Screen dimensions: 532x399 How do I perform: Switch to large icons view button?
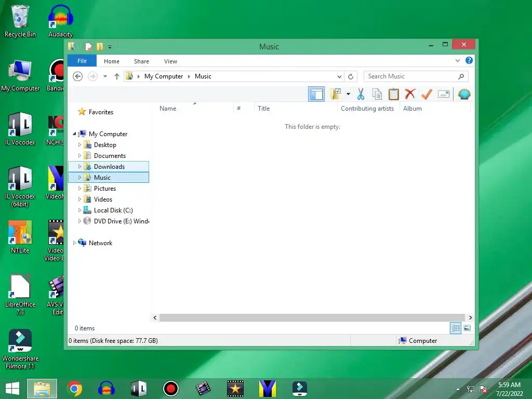467,328
